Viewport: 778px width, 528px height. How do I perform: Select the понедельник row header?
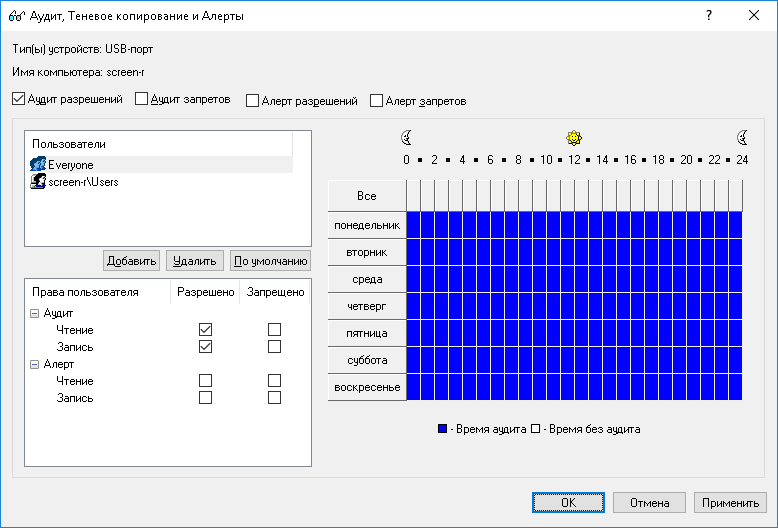pyautogui.click(x=367, y=225)
